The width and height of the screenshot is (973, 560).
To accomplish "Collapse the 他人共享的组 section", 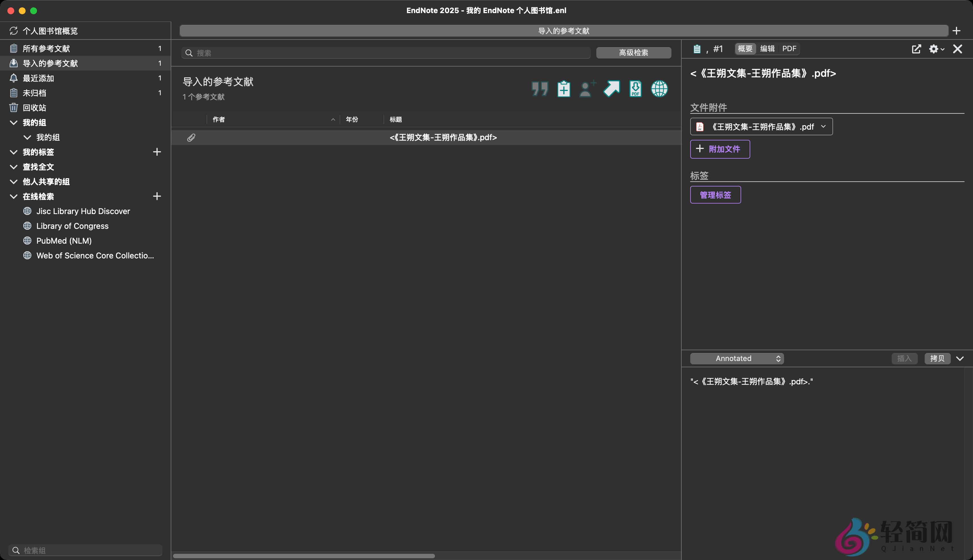I will click(x=13, y=182).
